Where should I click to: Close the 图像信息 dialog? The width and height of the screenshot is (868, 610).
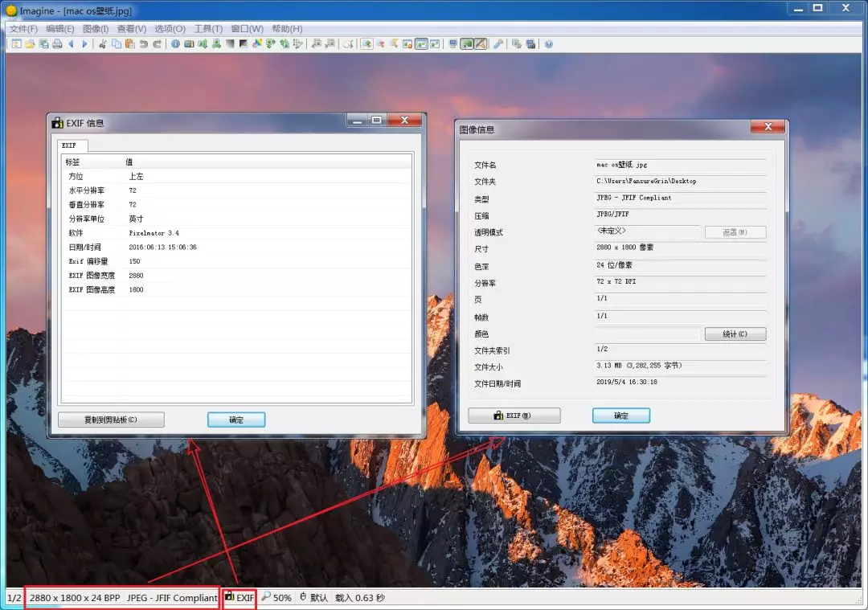click(x=768, y=127)
